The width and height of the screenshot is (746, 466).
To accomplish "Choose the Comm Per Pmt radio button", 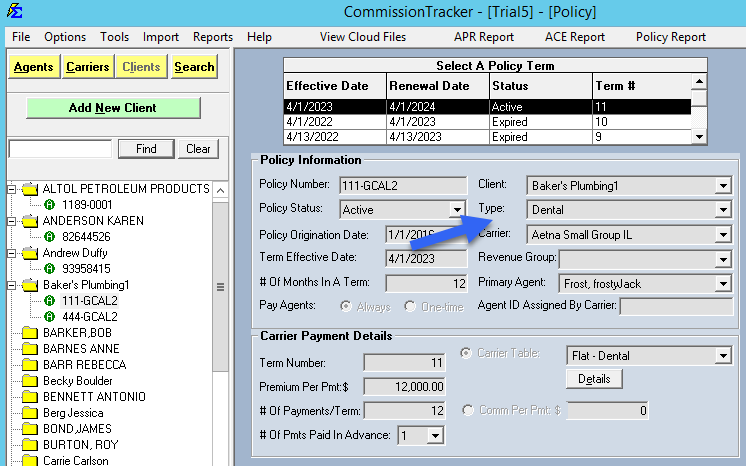I will (x=467, y=410).
